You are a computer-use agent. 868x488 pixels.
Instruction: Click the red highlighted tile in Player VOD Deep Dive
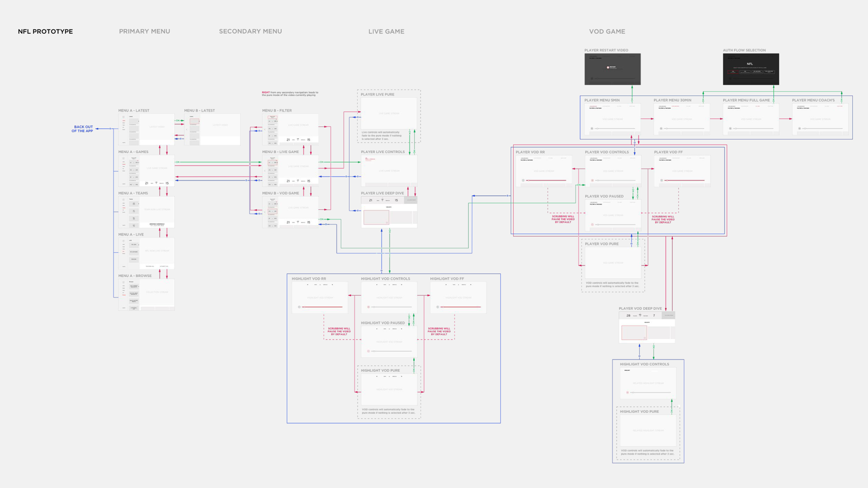point(634,333)
